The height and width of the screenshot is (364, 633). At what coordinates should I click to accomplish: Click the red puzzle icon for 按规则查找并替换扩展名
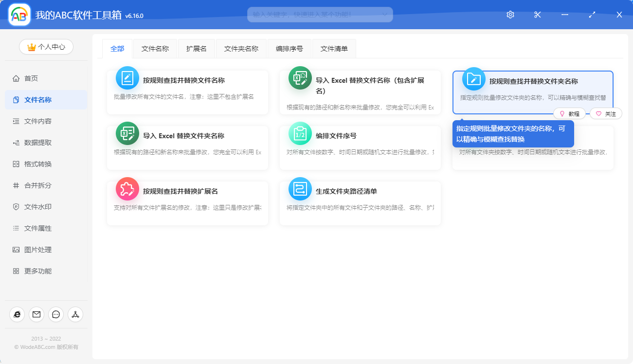(x=127, y=189)
